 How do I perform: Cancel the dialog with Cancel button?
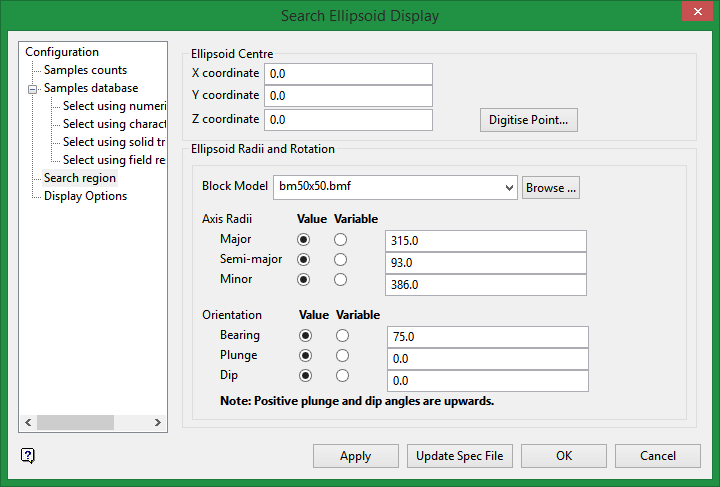pos(657,456)
